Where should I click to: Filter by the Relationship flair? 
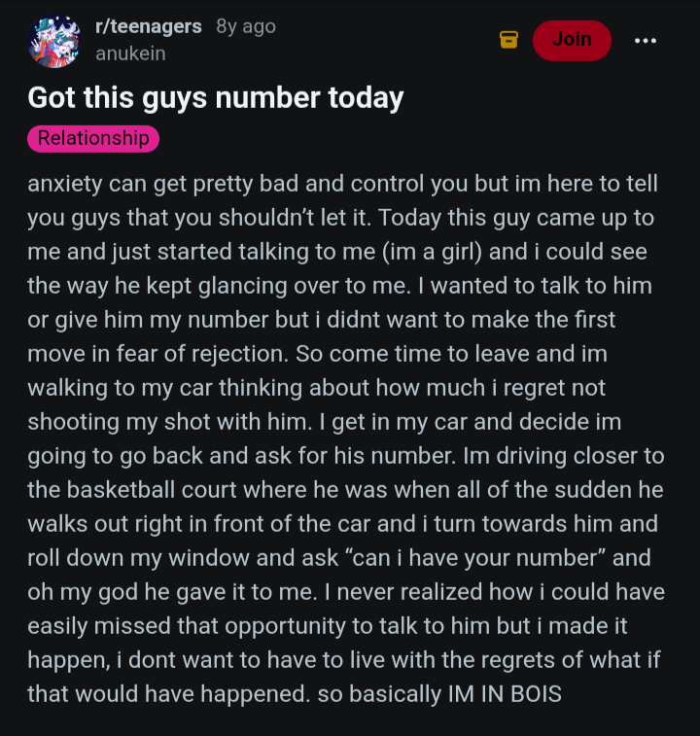point(93,138)
